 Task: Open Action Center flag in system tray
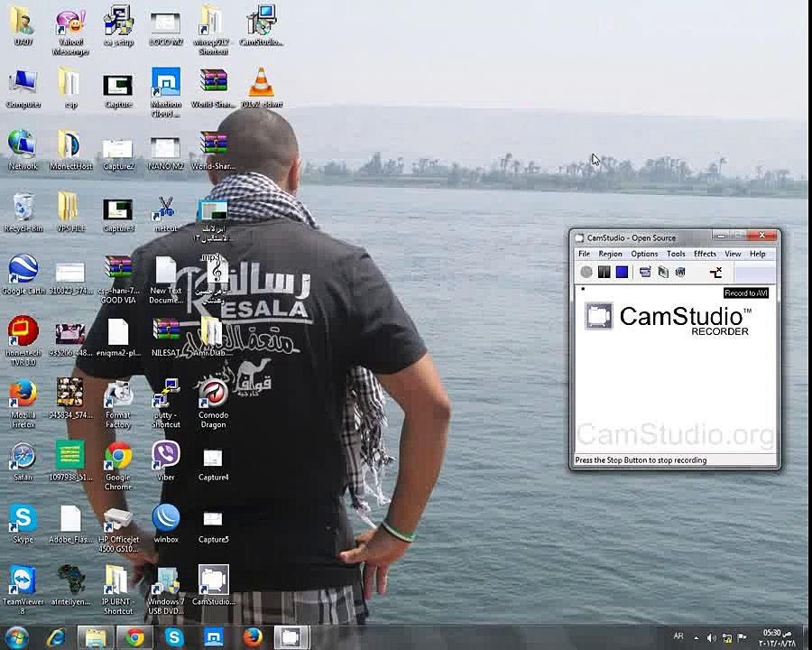tap(743, 638)
